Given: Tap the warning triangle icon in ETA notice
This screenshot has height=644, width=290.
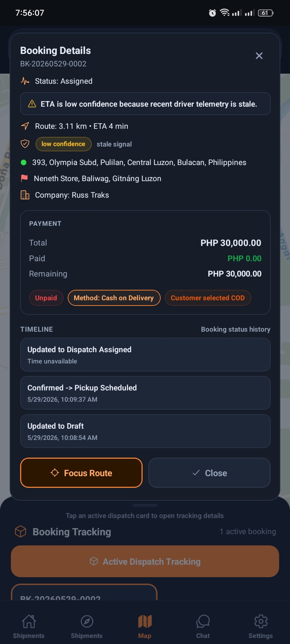Looking at the screenshot, I should 32,104.
